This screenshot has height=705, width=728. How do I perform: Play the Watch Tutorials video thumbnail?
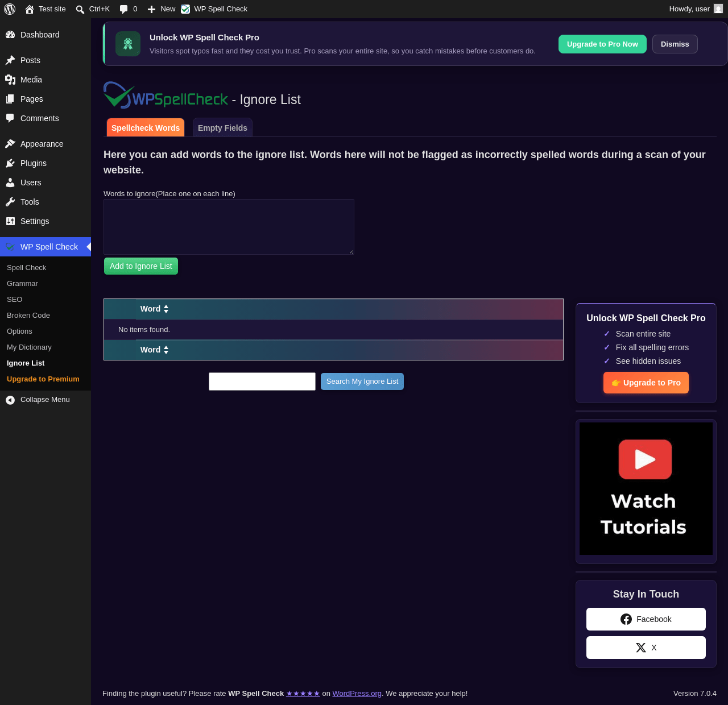(646, 488)
